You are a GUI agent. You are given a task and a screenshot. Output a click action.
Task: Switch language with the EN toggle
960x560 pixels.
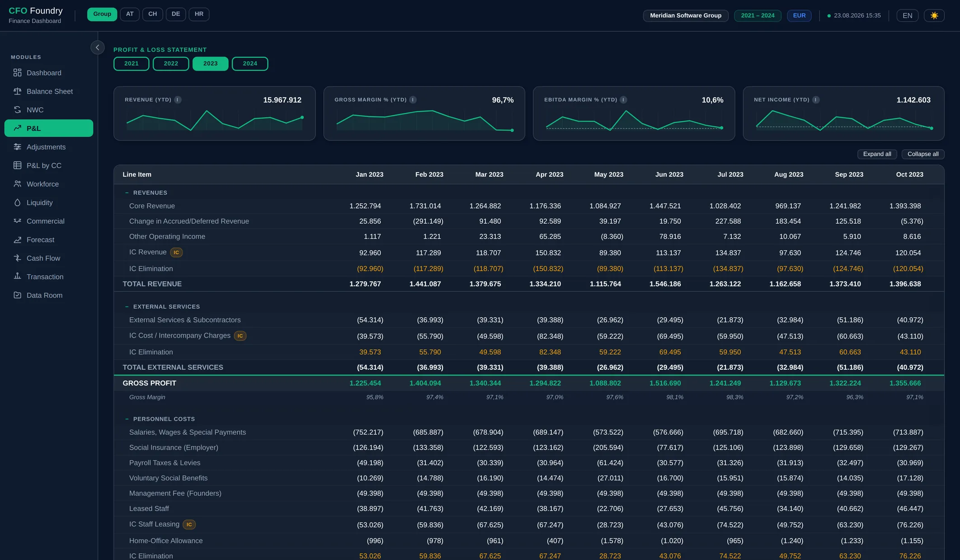[908, 16]
